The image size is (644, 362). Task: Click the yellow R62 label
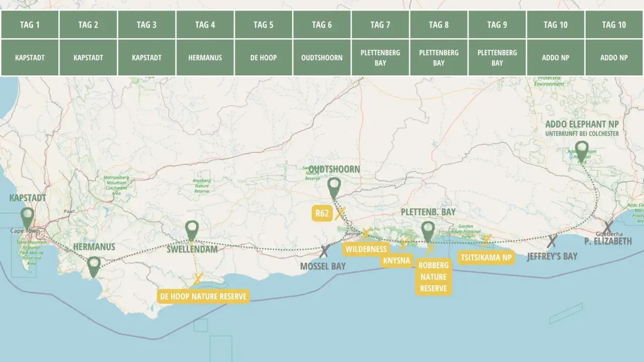(323, 214)
